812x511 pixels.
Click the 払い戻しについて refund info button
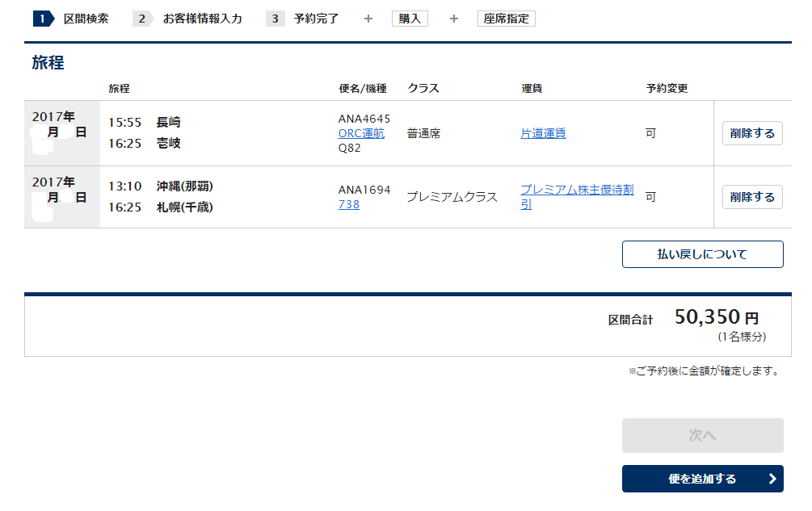point(702,254)
